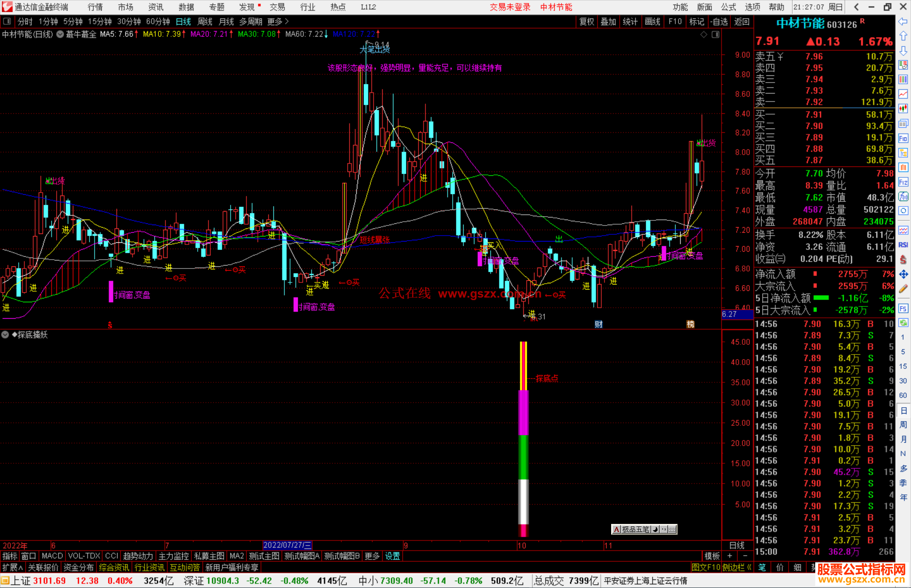Viewport: 911px width, 588px height.
Task: Open the 资讯 menu
Action: [x=156, y=7]
